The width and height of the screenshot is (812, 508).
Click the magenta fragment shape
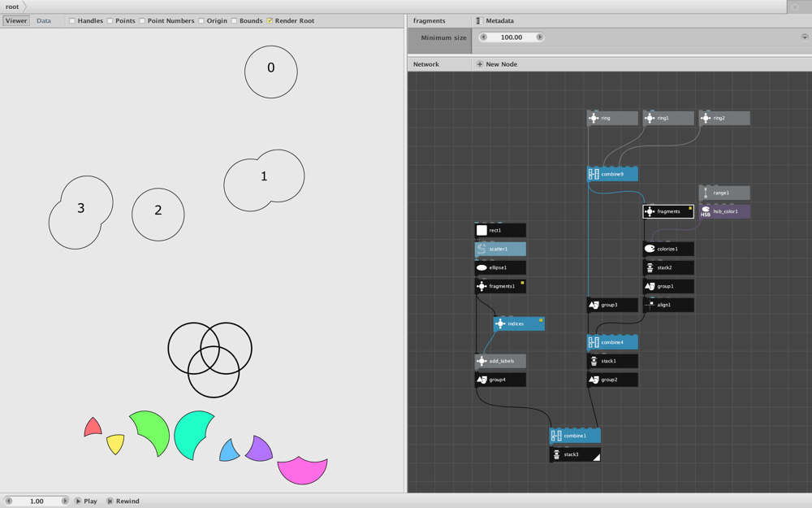[302, 471]
